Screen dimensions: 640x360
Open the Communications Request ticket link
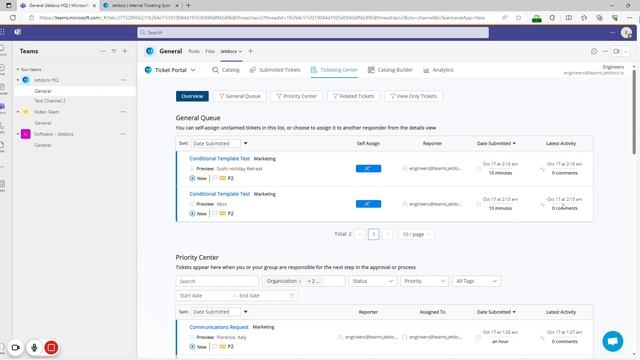click(219, 327)
